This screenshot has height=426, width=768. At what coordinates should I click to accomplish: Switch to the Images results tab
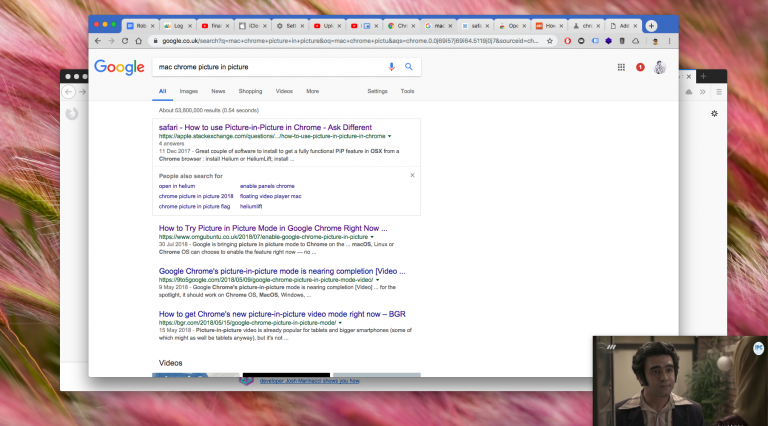click(189, 91)
